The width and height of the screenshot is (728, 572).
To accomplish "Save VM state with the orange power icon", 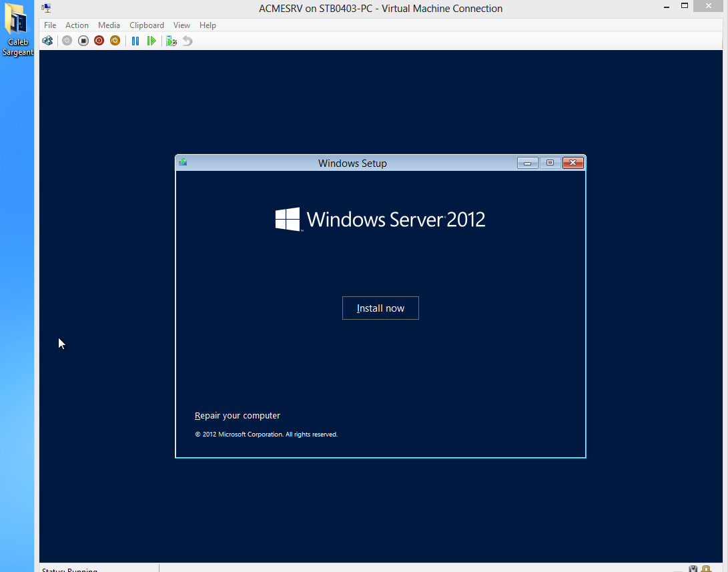I will [115, 41].
